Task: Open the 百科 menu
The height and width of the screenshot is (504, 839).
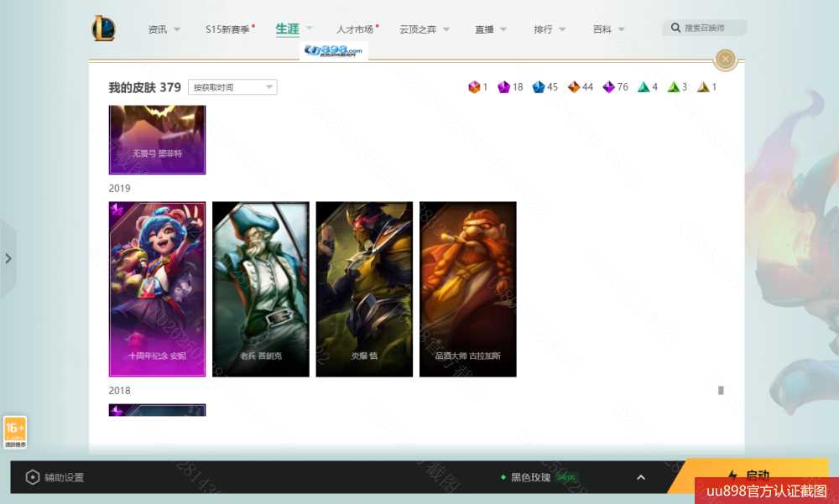Action: [x=602, y=29]
